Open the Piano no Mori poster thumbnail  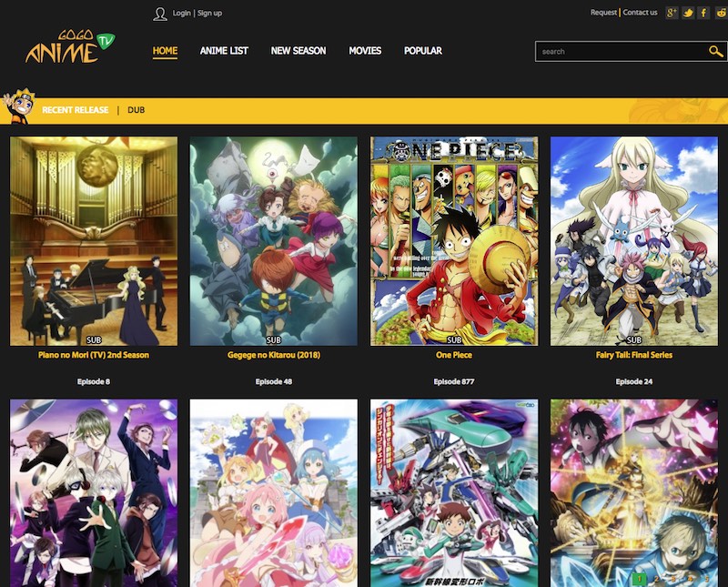[94, 241]
